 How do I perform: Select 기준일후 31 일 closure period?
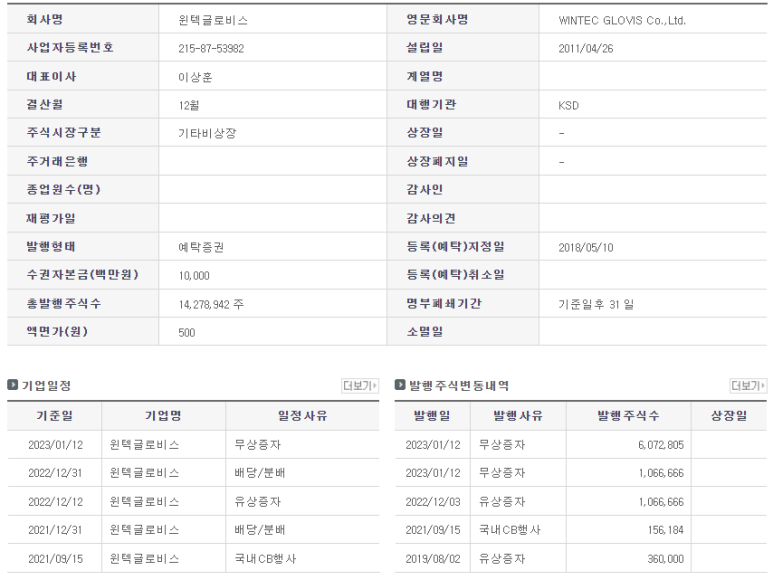(x=596, y=304)
